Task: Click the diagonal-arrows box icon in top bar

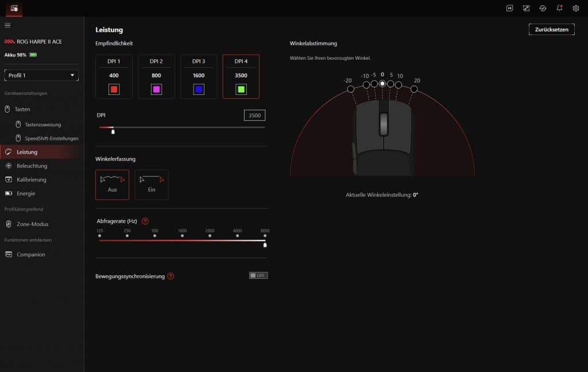Action: click(x=526, y=8)
